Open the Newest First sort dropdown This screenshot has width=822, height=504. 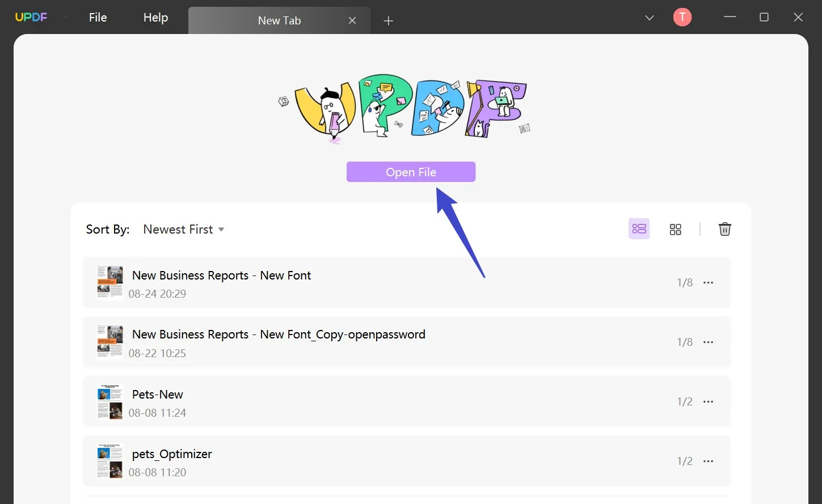[x=184, y=229]
